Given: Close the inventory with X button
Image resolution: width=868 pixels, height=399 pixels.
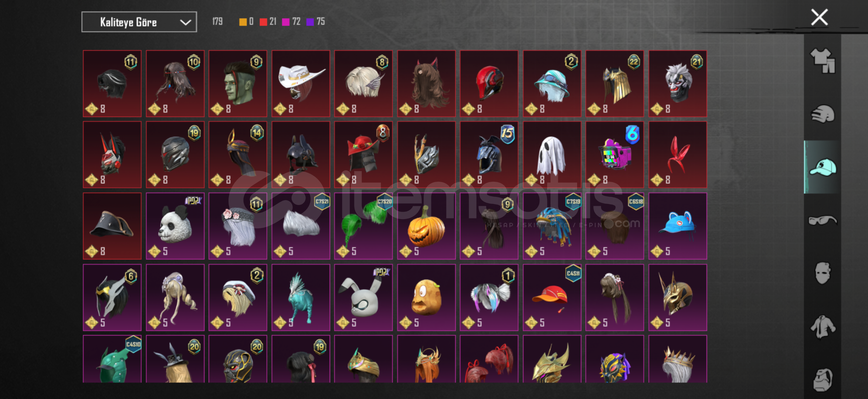Looking at the screenshot, I should (819, 17).
